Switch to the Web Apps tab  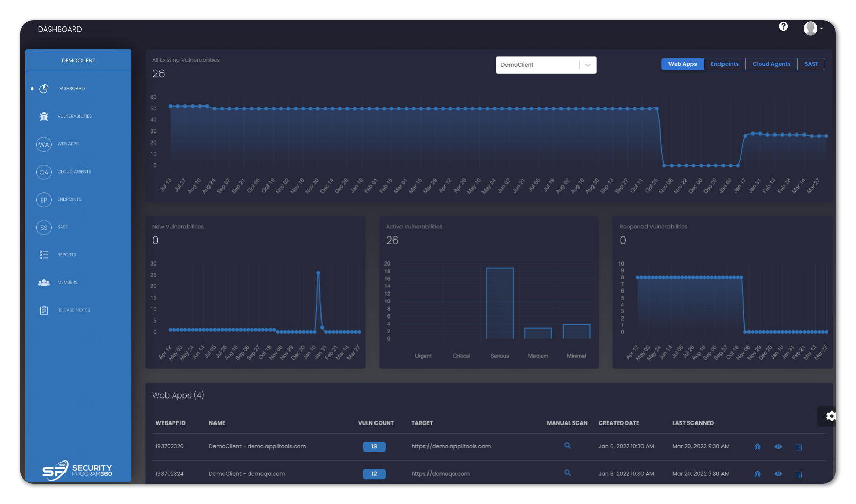[682, 64]
